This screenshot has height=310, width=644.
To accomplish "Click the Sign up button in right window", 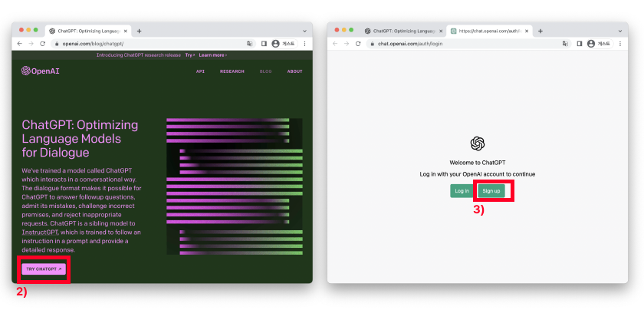I will [x=491, y=191].
